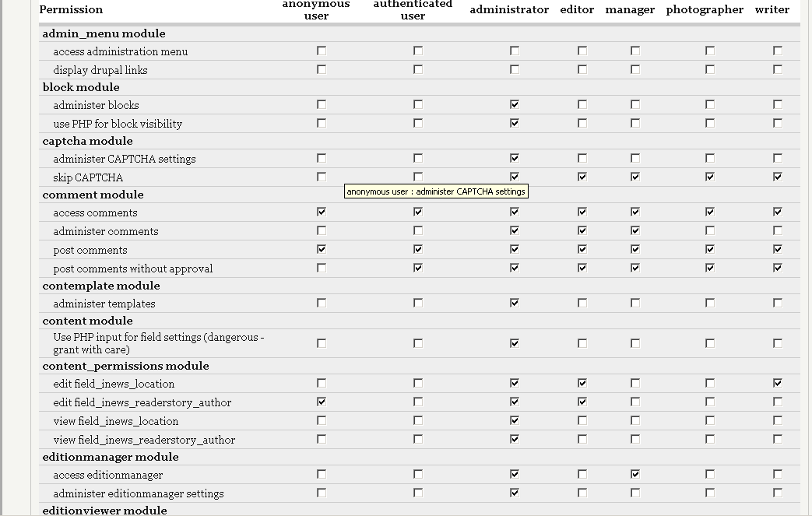Check view field_inews_readerstory_author for photographer
The image size is (812, 516).
[x=710, y=439]
